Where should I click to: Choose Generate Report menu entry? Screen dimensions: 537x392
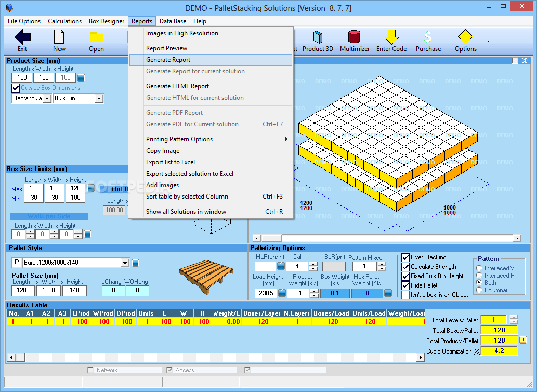click(x=211, y=60)
